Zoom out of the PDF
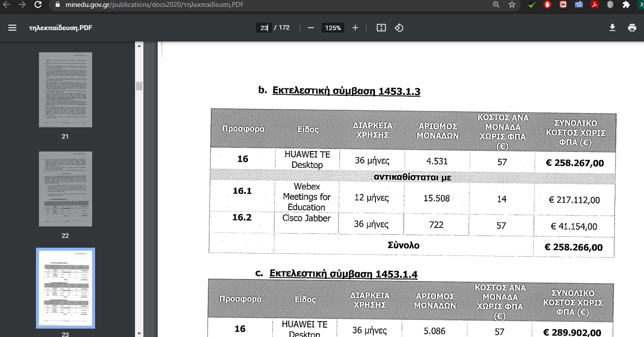 (x=311, y=28)
